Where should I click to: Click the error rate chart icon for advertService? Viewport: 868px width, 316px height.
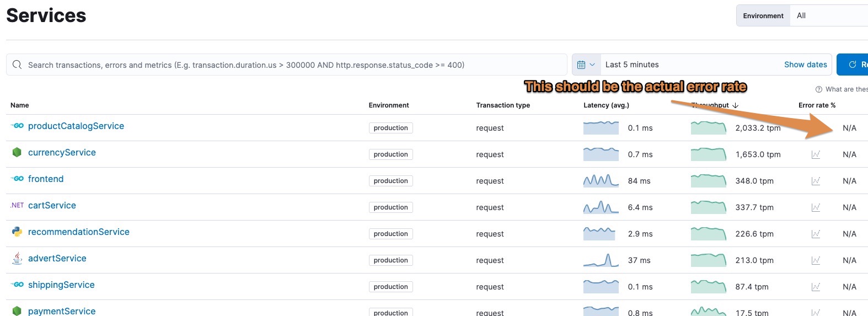click(816, 260)
